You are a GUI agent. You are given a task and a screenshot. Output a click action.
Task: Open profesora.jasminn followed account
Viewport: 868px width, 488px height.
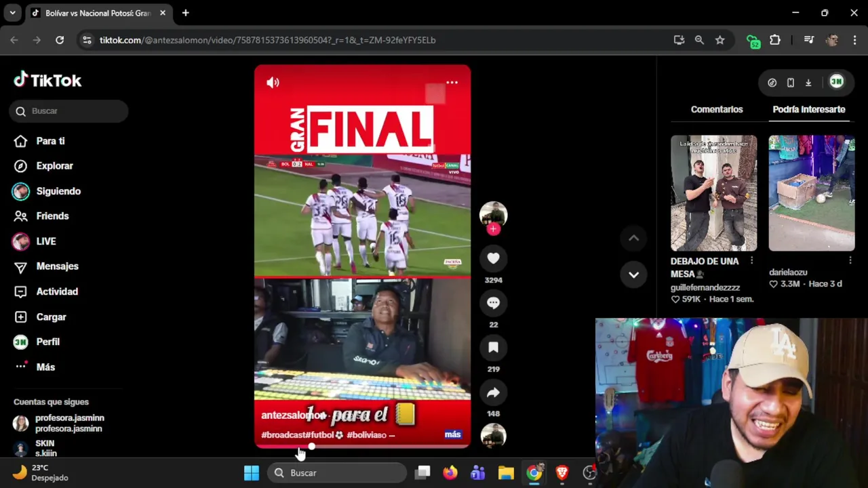coord(60,423)
